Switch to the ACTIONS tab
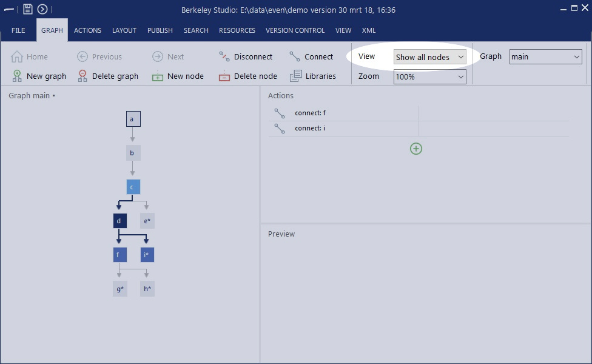 [87, 30]
